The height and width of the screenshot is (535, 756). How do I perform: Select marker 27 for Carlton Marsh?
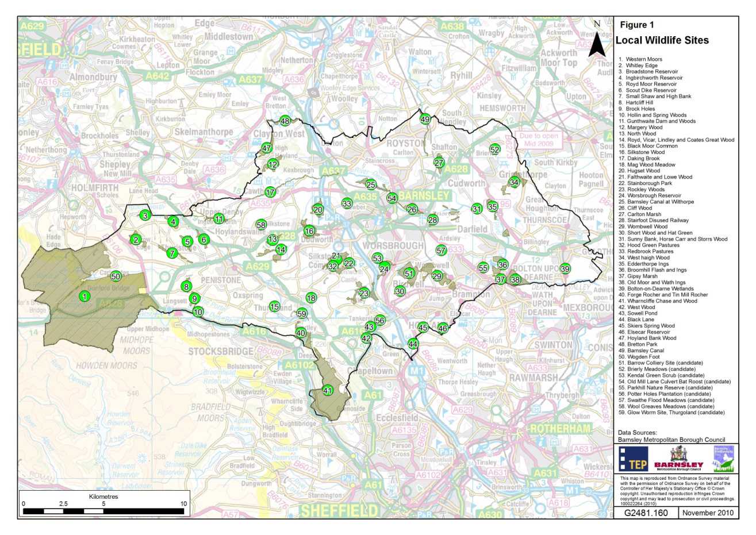(x=439, y=163)
